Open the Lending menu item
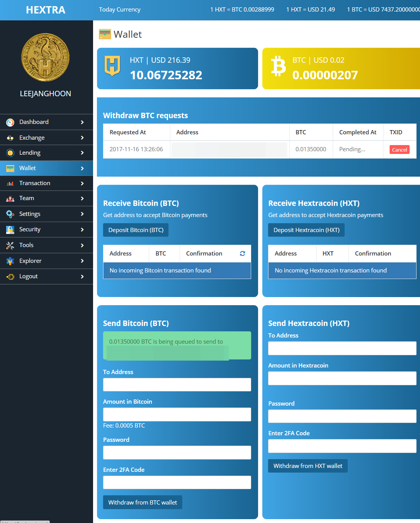This screenshot has width=420, height=523. tap(46, 153)
